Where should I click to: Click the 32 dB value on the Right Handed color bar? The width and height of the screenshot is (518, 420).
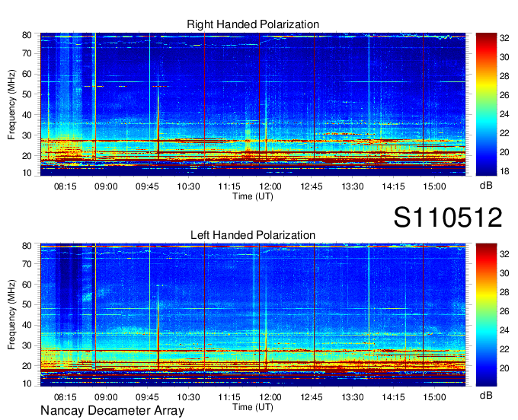(504, 38)
